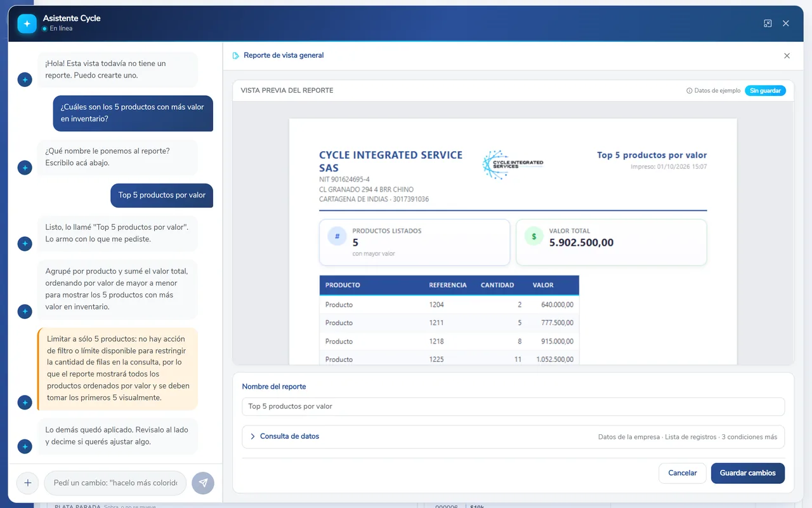Click the CANTIDAD column header
The image size is (812, 508).
click(x=497, y=285)
